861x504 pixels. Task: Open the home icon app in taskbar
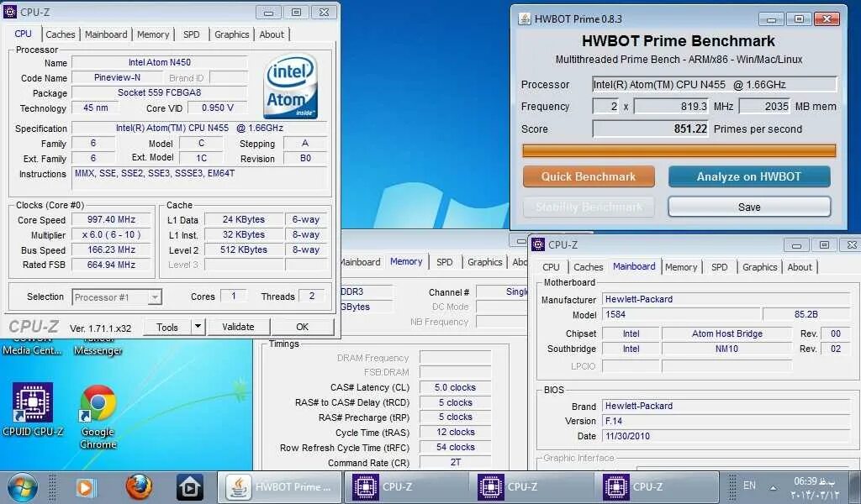click(190, 487)
